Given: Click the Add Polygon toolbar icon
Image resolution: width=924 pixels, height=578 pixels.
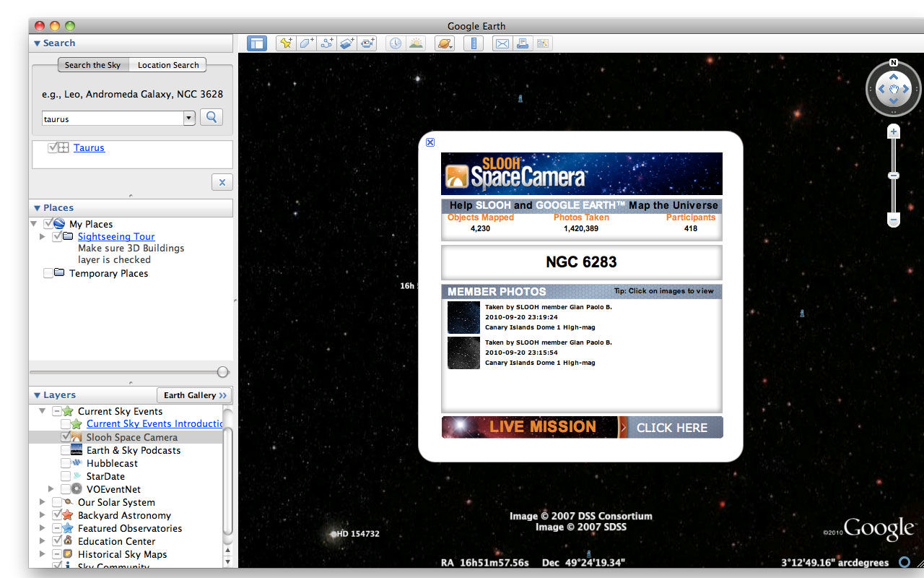Looking at the screenshot, I should tap(306, 43).
